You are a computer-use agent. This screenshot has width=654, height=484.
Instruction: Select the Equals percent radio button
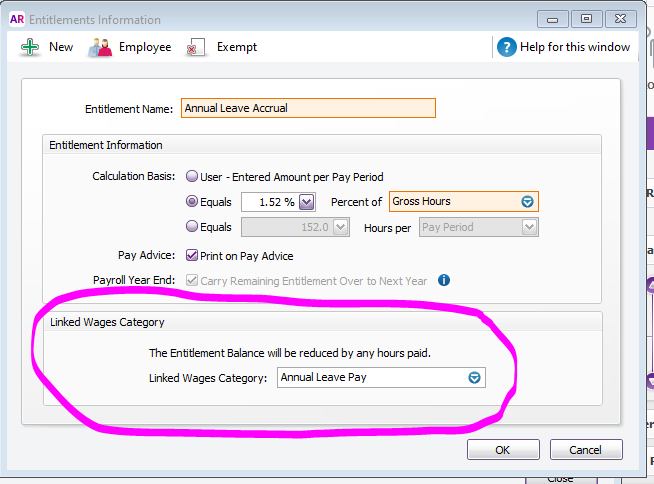192,201
